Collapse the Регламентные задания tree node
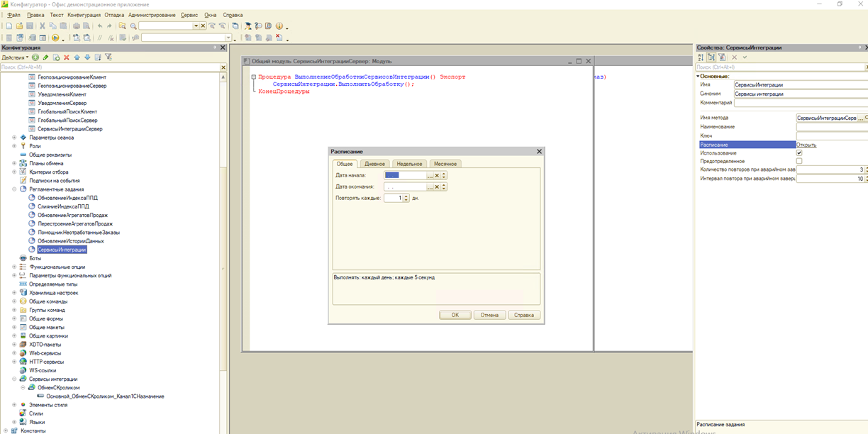Image resolution: width=868 pixels, height=434 pixels. point(14,189)
